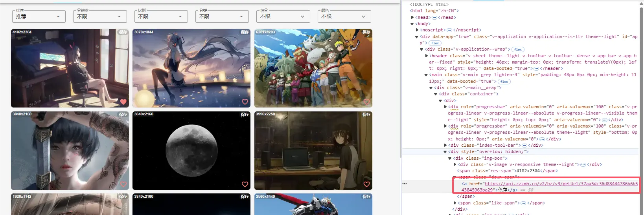Like the 4182x2304 wallpaper with the filled heart
This screenshot has height=215, width=644.
click(x=123, y=102)
